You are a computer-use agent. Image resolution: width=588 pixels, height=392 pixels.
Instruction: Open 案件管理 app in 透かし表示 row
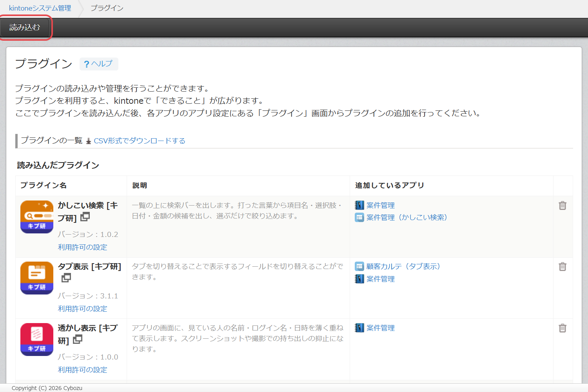381,328
